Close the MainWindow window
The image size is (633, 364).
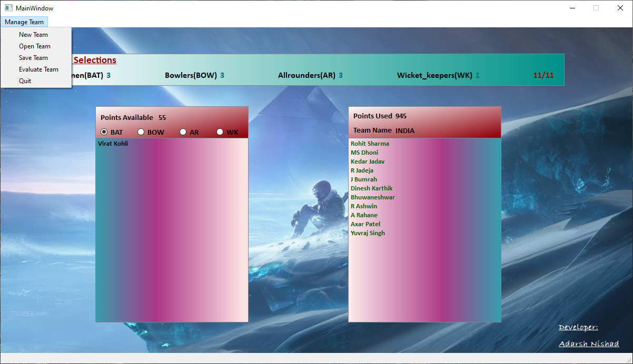620,8
